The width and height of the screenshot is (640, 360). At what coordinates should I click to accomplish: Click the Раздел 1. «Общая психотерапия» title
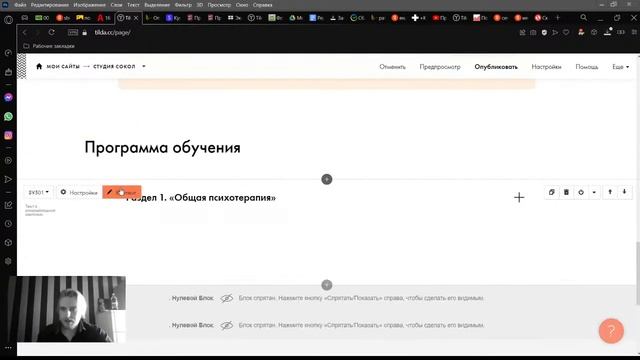point(201,198)
